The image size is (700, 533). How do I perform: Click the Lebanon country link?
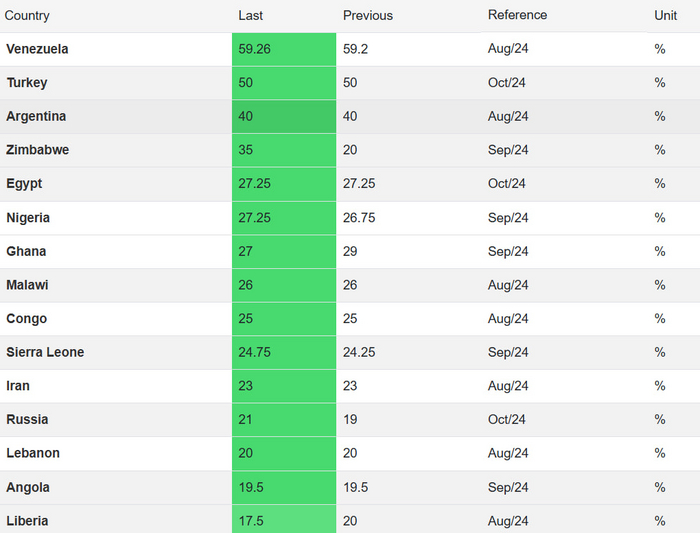point(33,453)
